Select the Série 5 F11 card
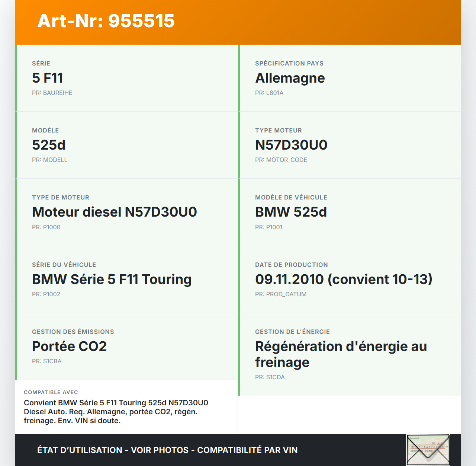Image resolution: width=476 pixels, height=466 pixels. [126, 78]
